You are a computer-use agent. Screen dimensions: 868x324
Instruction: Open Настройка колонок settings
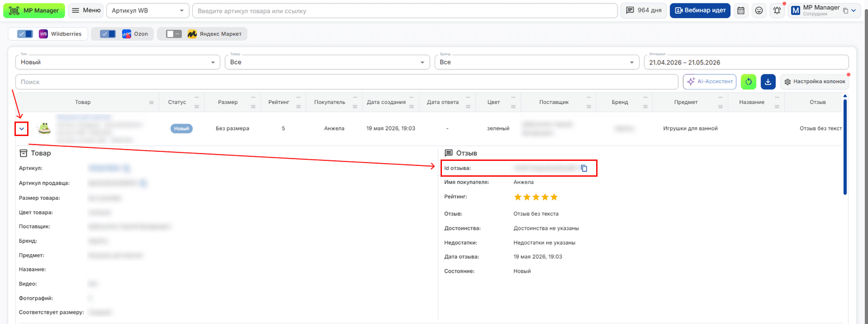pos(815,82)
